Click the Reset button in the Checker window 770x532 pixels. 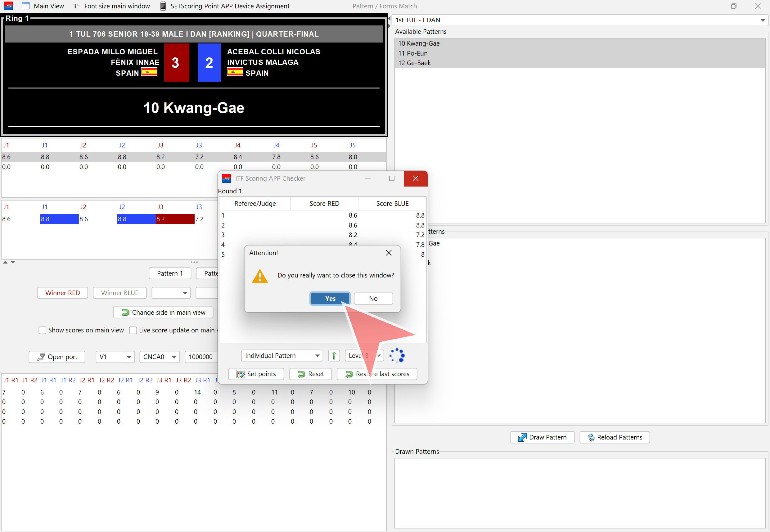coord(310,374)
